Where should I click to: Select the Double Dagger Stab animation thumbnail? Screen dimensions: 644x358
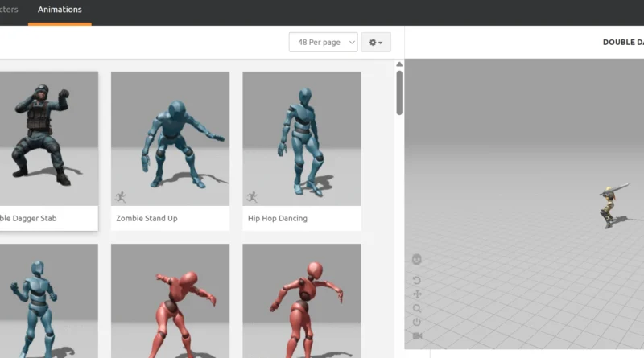pos(49,138)
